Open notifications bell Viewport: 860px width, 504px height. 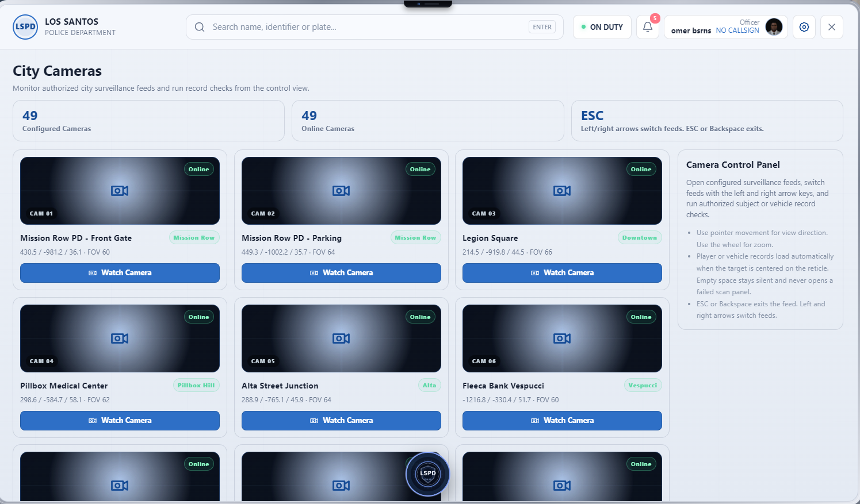coord(648,27)
